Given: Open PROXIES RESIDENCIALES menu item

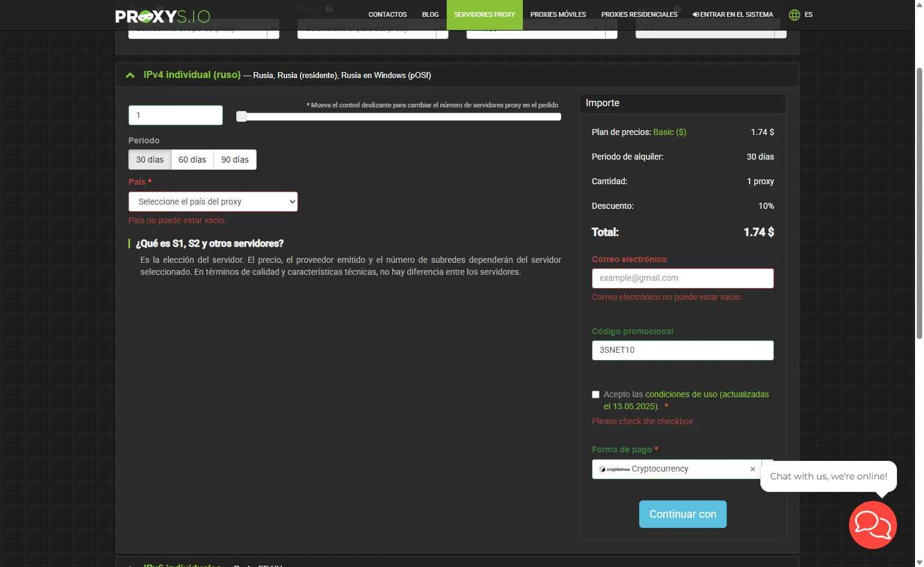Looking at the screenshot, I should (x=639, y=14).
